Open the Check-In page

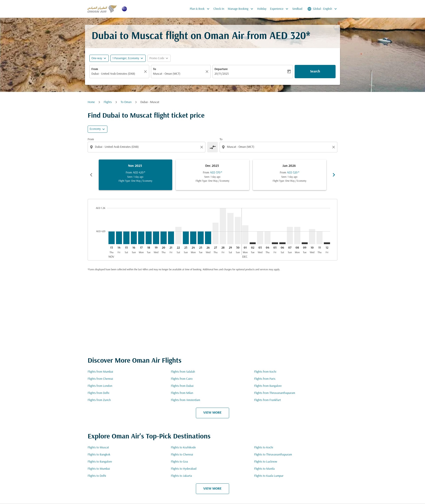point(218,9)
